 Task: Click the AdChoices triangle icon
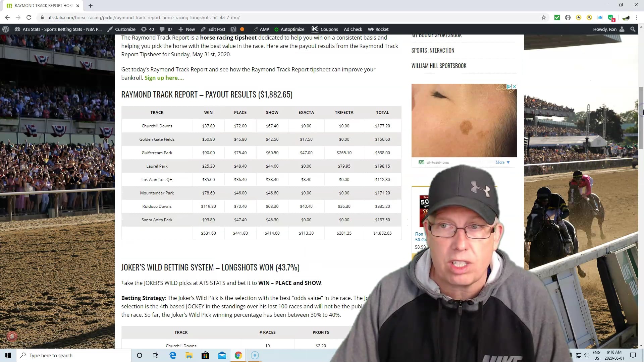coord(509,86)
